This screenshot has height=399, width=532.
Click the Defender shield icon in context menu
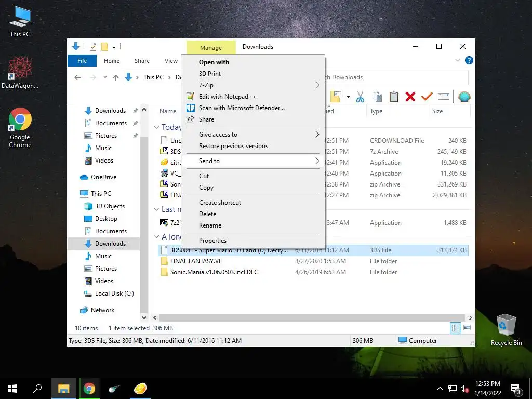pyautogui.click(x=190, y=108)
